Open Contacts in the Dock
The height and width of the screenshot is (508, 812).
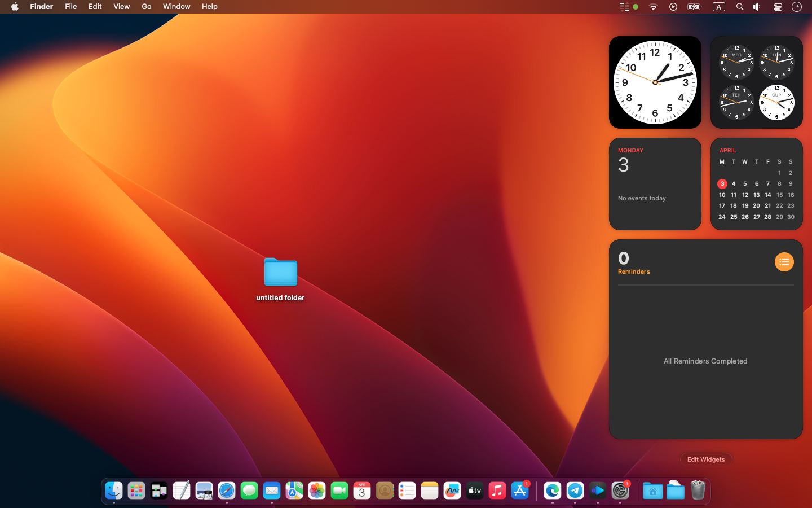pos(385,491)
